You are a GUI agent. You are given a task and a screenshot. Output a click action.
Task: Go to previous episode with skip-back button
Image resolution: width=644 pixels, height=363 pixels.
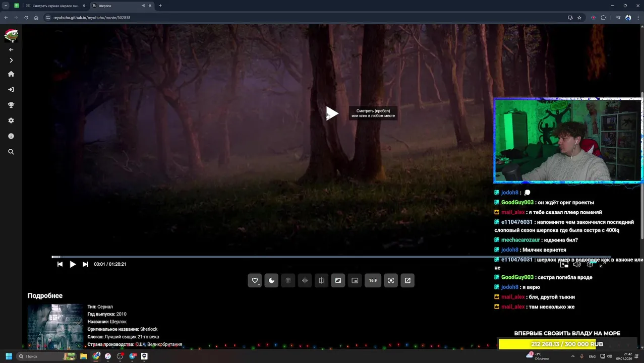pos(60,264)
